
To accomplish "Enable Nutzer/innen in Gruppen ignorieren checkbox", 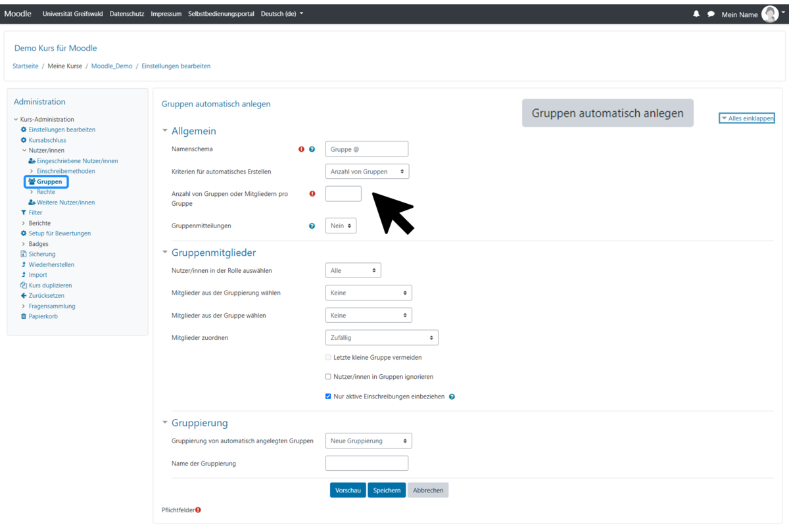I will pos(329,377).
